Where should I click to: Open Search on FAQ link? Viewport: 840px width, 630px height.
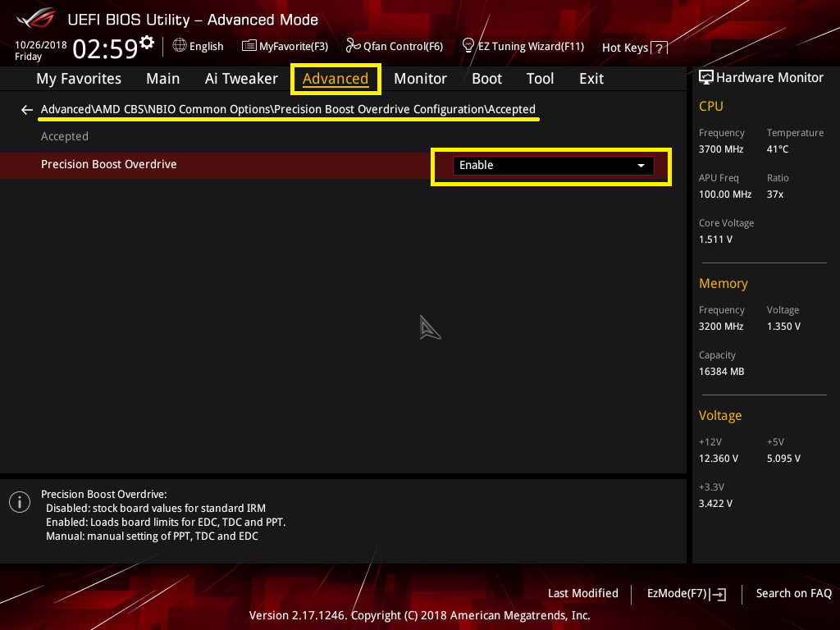coord(794,594)
